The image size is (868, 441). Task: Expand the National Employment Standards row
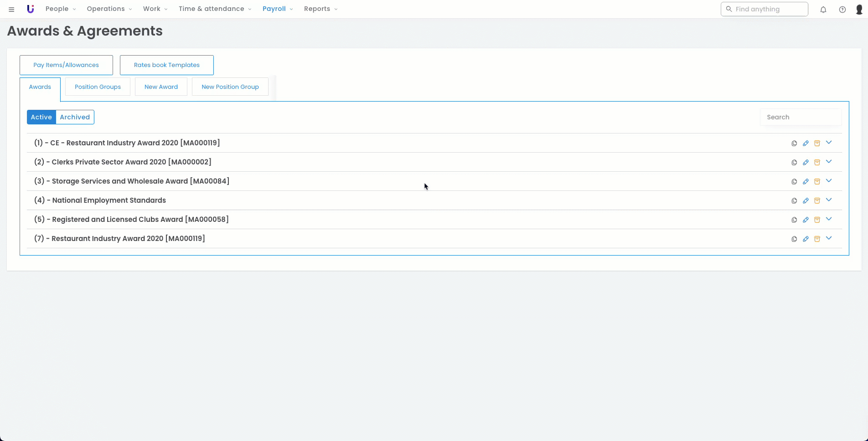coord(829,200)
